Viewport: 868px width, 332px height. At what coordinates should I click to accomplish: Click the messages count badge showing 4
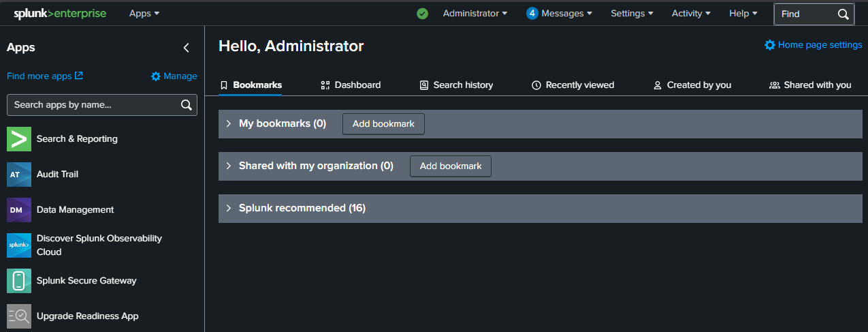coord(532,14)
